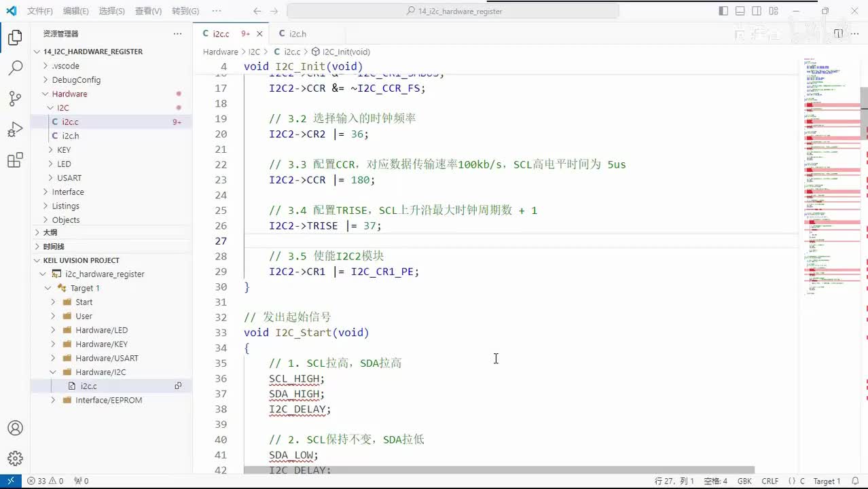The height and width of the screenshot is (489, 868).
Task: Switch to the i2c.h editor tab
Action: 293,33
